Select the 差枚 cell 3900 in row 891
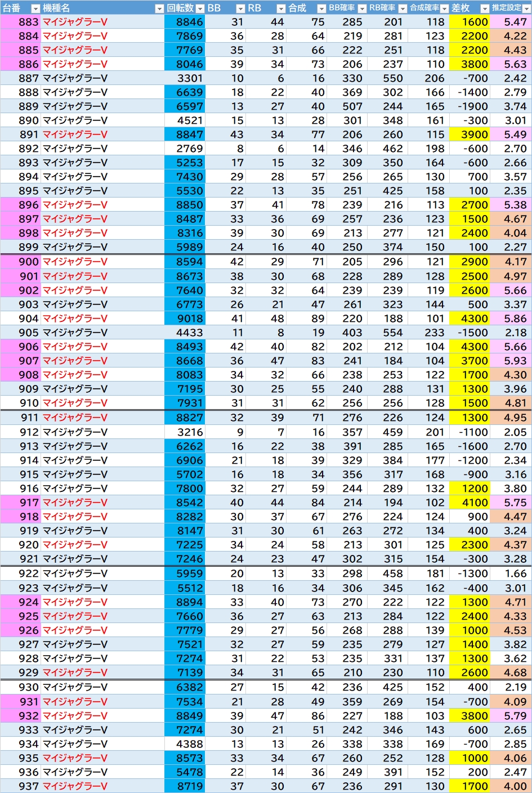The height and width of the screenshot is (793, 532). click(470, 135)
